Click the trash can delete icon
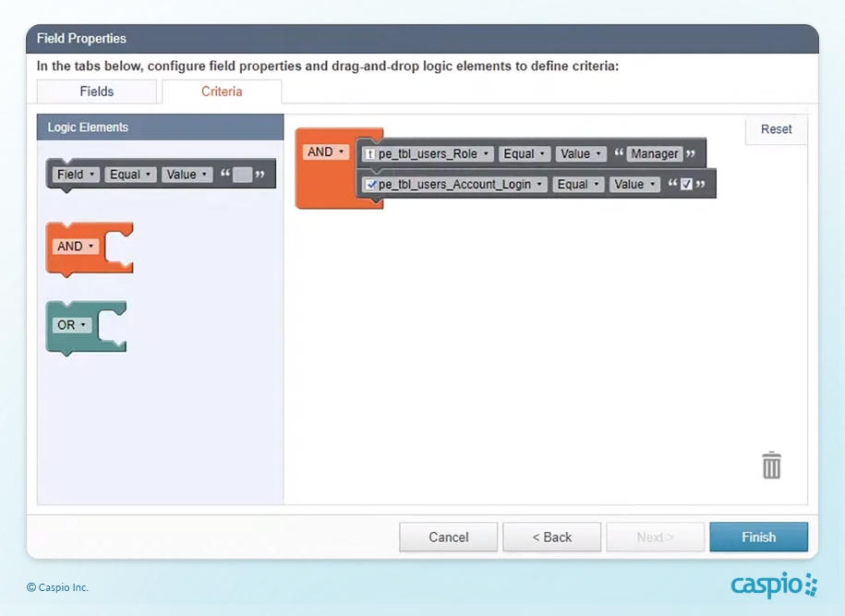845x616 pixels. (x=771, y=465)
